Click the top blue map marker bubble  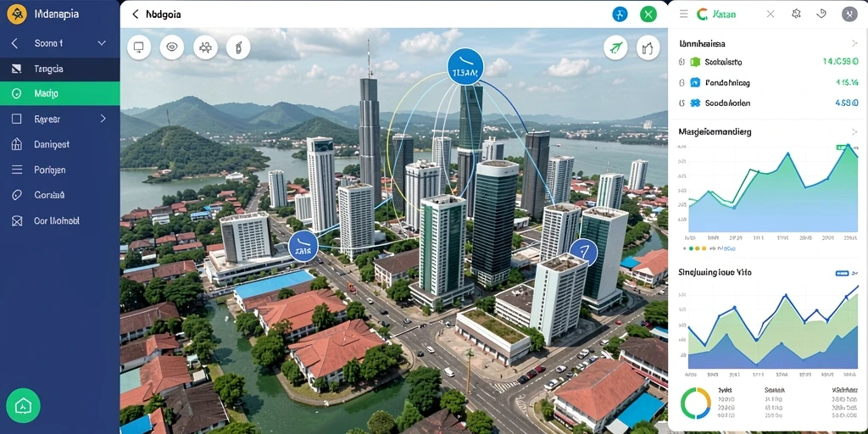click(465, 66)
